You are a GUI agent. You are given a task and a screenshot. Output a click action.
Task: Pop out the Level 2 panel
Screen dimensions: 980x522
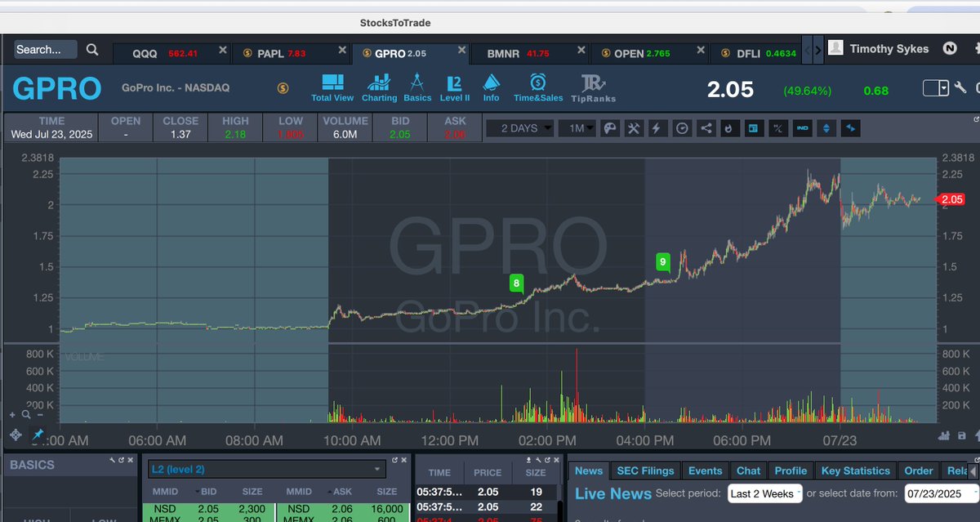(395, 461)
